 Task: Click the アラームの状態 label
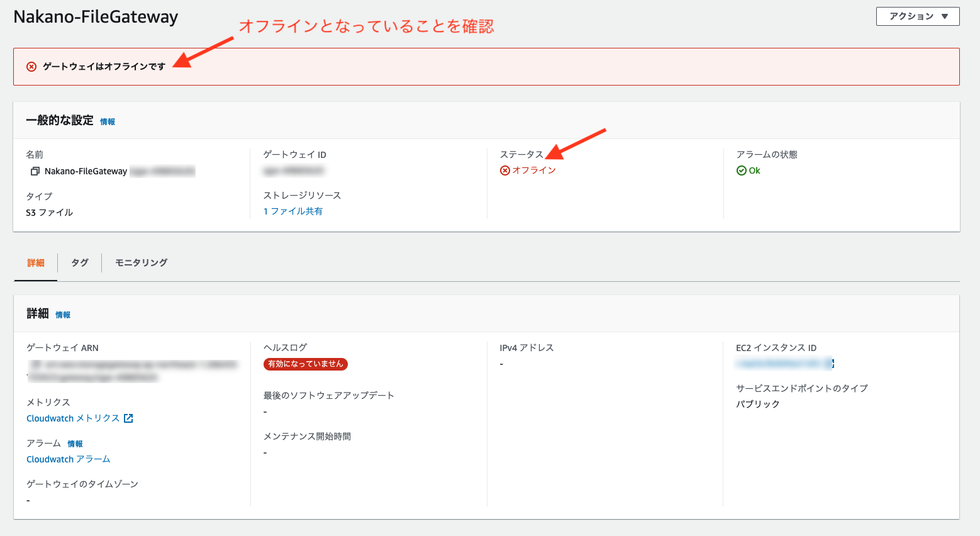[x=767, y=155]
